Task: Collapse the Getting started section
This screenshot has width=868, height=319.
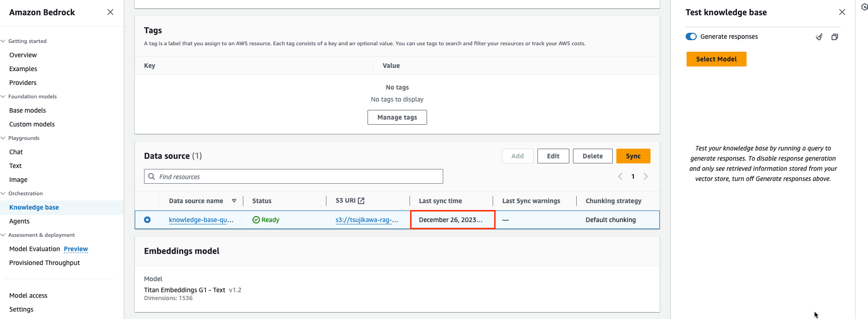Action: [3, 41]
